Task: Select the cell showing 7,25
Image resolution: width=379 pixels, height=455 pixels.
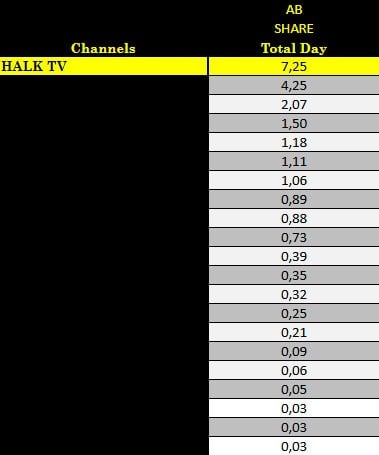Action: click(x=294, y=66)
